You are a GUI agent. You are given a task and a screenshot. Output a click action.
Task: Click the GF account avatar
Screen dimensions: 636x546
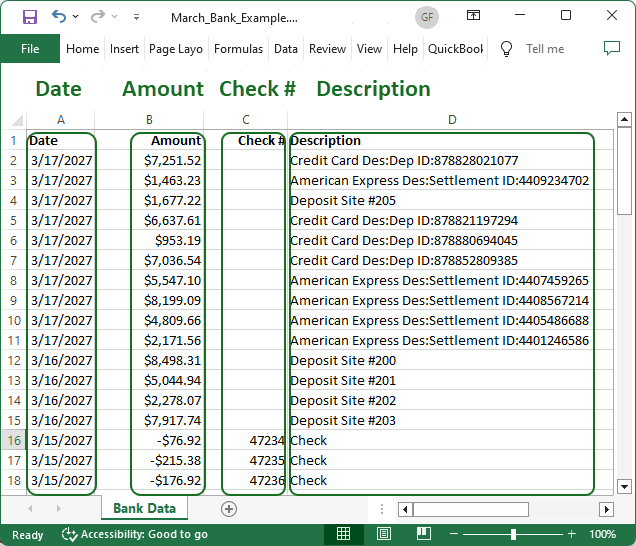pyautogui.click(x=427, y=17)
